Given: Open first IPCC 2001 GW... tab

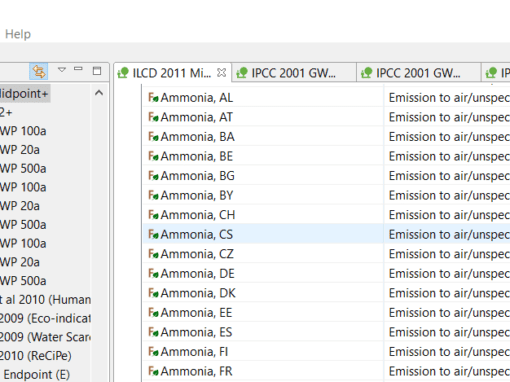Looking at the screenshot, I should tap(293, 73).
